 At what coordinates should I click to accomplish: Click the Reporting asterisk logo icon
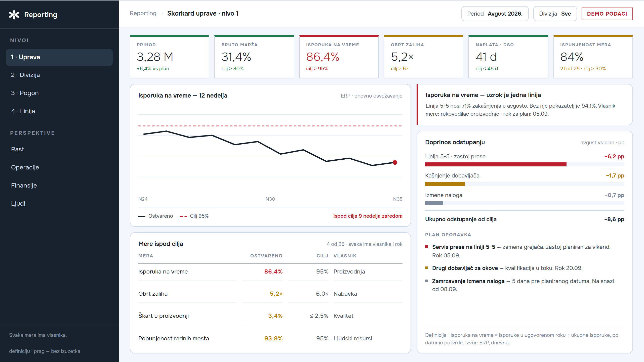14,15
